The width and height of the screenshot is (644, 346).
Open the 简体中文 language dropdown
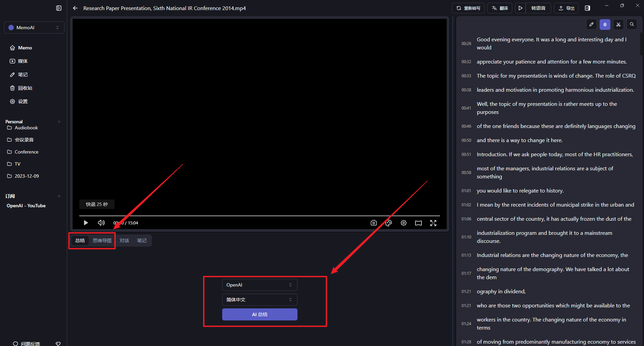(x=259, y=300)
